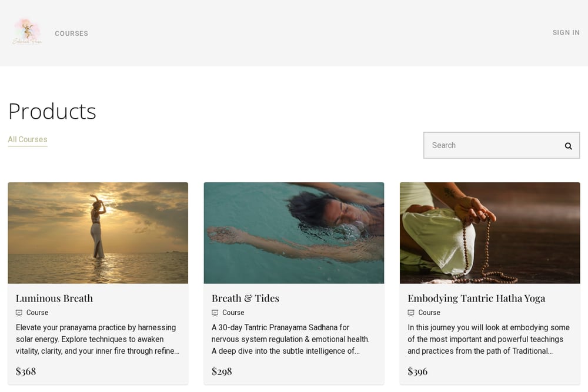This screenshot has height=392, width=588.
Task: Click the search magnifier icon
Action: point(568,146)
